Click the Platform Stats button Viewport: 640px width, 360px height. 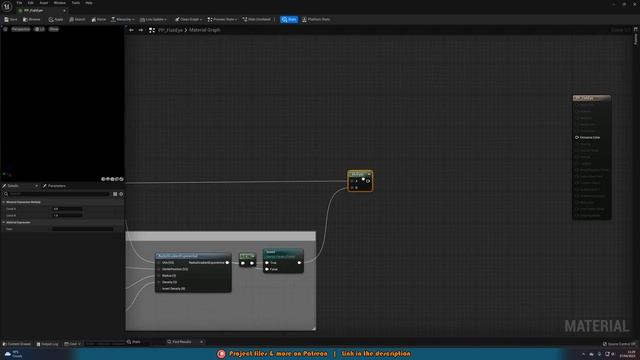(x=316, y=20)
